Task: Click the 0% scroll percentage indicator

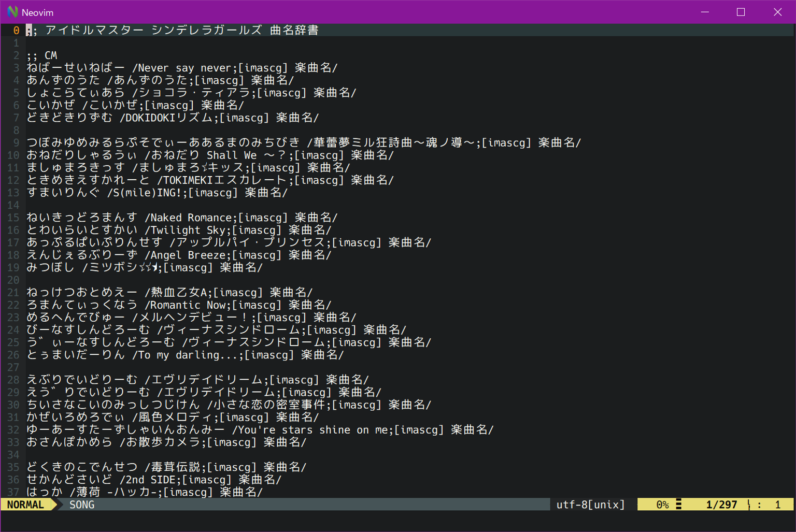Action: (x=662, y=505)
